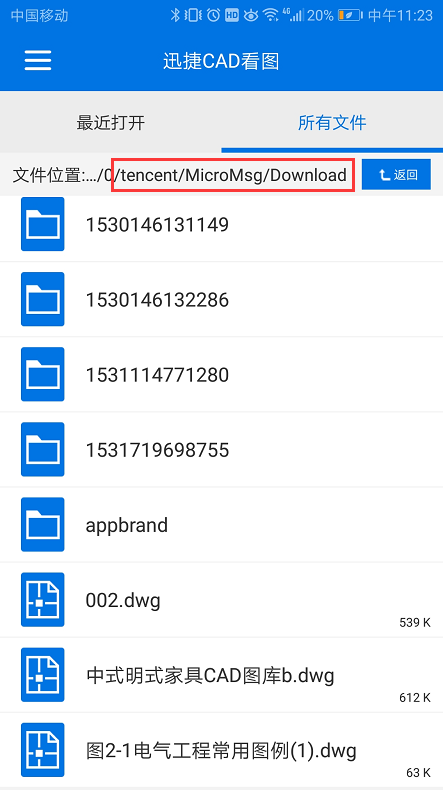This screenshot has height=790, width=443.
Task: Switch to the 最近打开 tab
Action: pyautogui.click(x=111, y=122)
